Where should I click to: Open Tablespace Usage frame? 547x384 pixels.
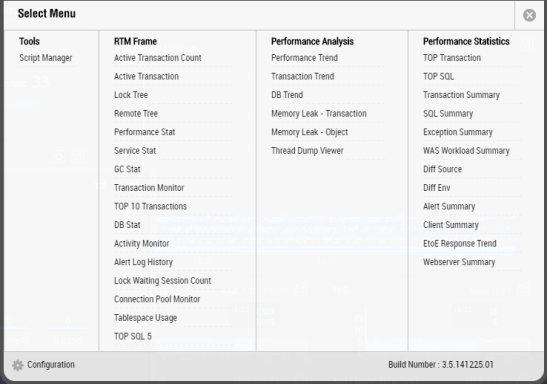(x=145, y=318)
